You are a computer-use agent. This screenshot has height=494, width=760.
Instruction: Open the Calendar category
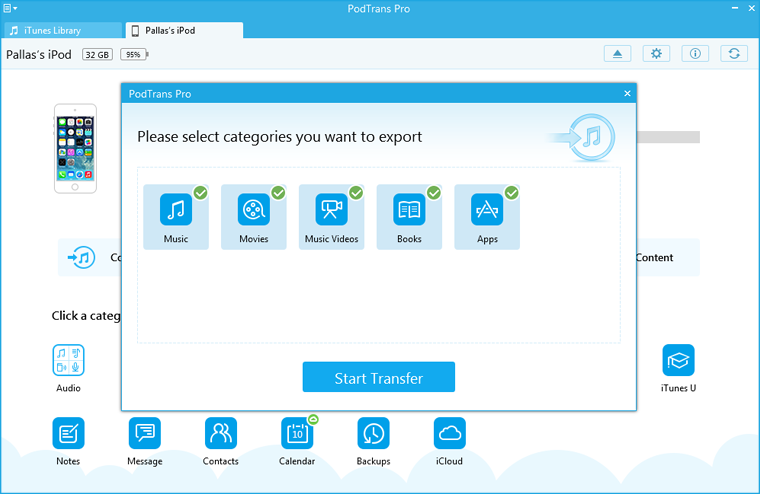click(297, 434)
